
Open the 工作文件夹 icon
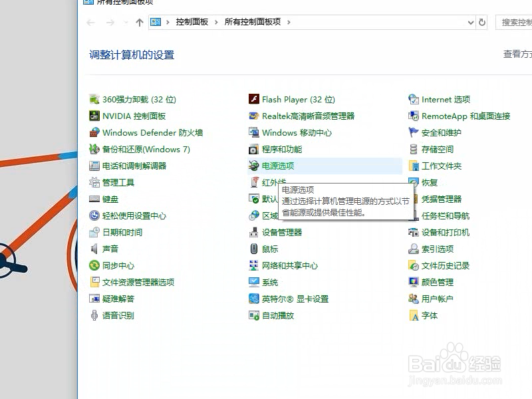click(413, 166)
